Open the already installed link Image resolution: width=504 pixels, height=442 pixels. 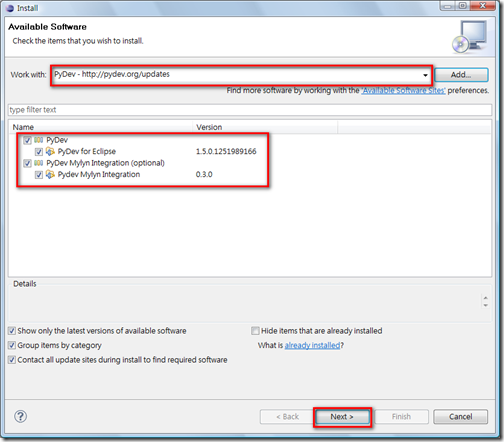pyautogui.click(x=312, y=345)
